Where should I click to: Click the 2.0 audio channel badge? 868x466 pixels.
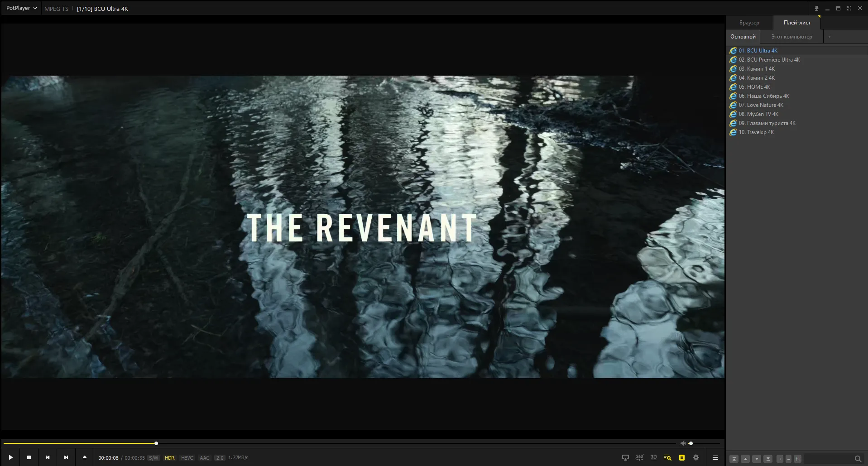click(220, 458)
